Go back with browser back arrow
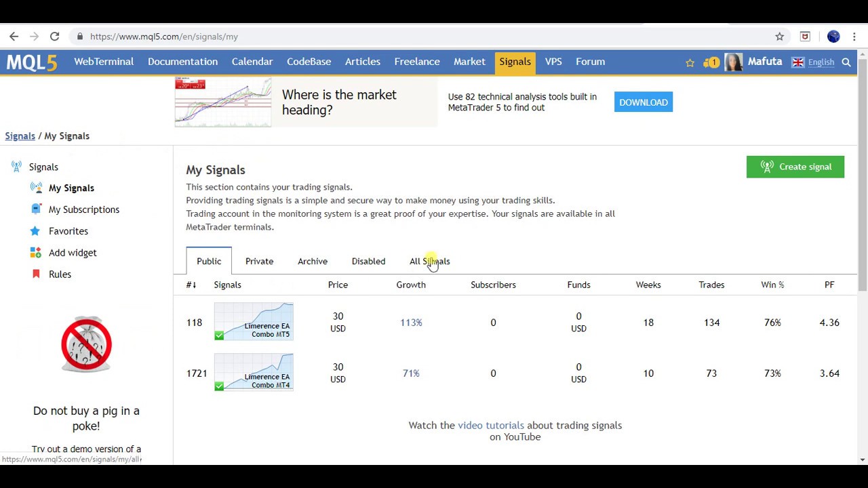Screen dimensions: 868x488 pyautogui.click(x=14, y=37)
